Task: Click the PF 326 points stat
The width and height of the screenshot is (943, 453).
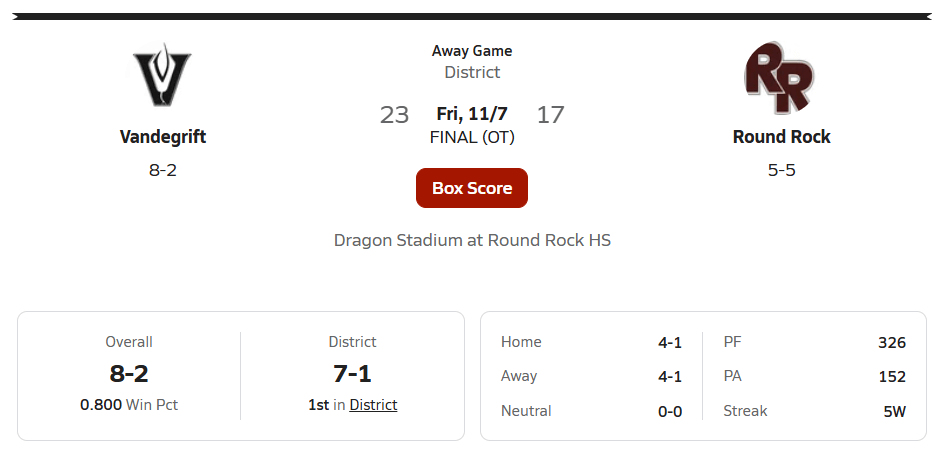Action: (x=814, y=342)
